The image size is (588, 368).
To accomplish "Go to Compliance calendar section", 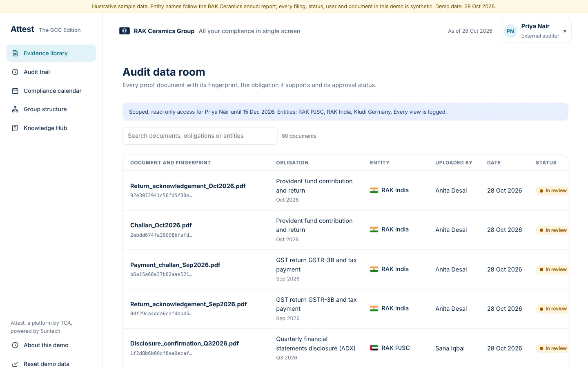I will (x=51, y=91).
